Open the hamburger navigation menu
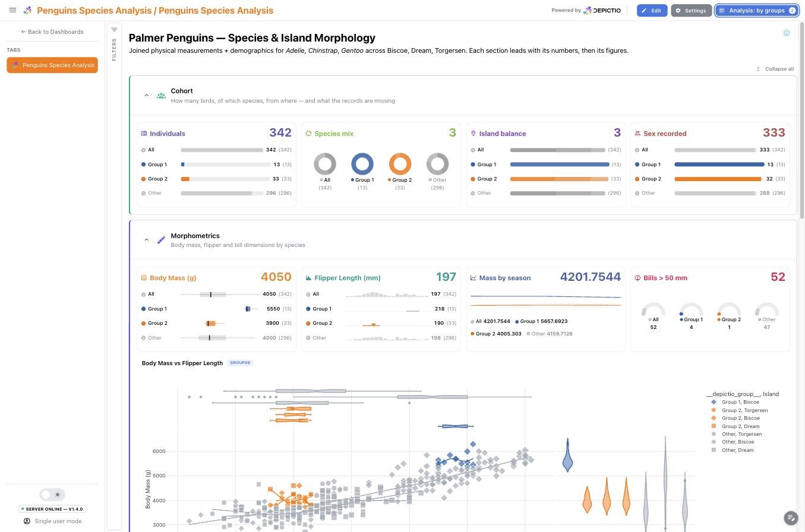This screenshot has height=532, width=805. 12,10
